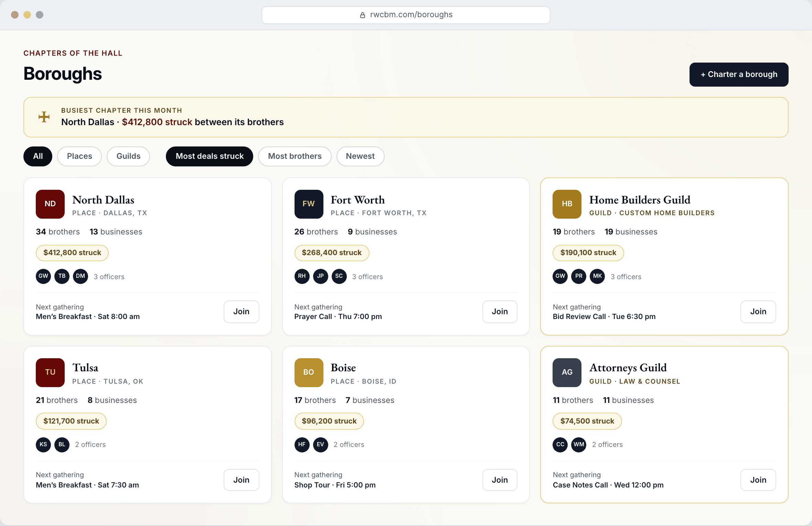
Task: Open officer DM avatar in North Dallas
Action: click(81, 276)
